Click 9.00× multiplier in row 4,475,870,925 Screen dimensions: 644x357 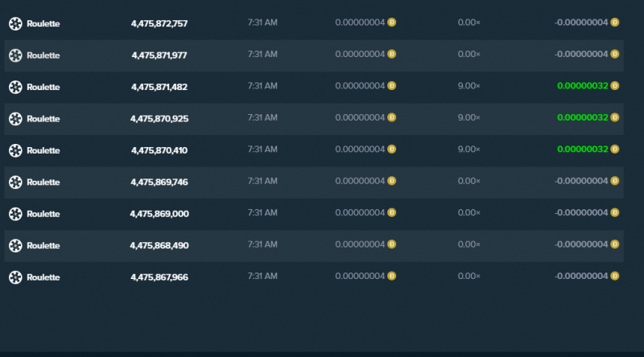click(469, 117)
